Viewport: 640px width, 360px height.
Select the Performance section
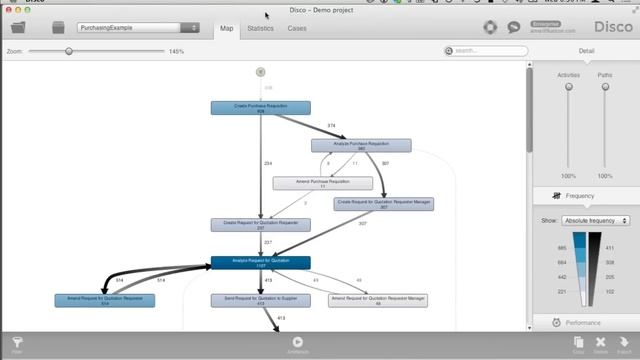point(586,322)
